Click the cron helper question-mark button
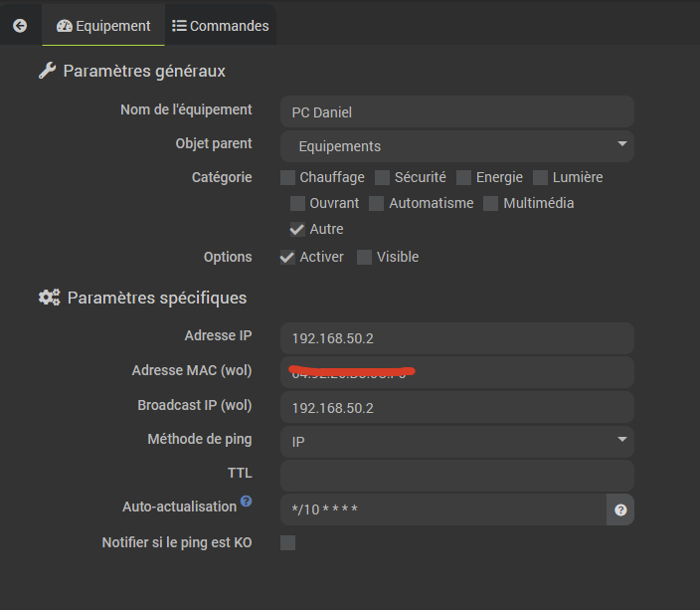 click(x=620, y=509)
